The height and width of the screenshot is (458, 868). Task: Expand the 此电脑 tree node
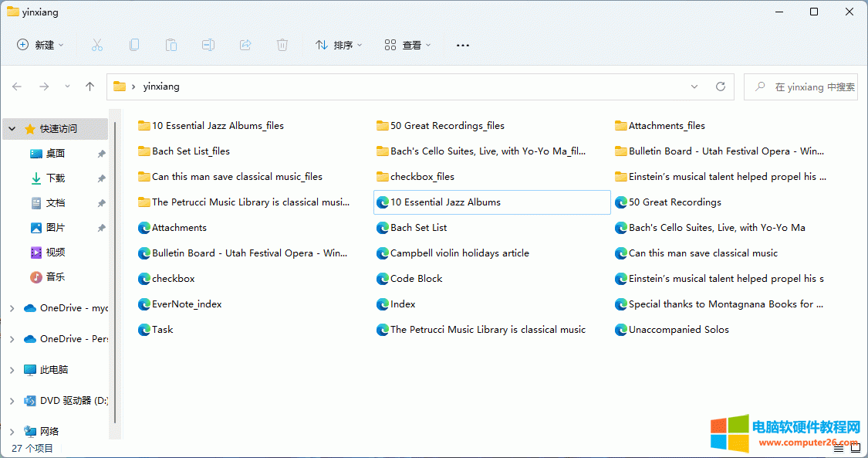(12, 370)
